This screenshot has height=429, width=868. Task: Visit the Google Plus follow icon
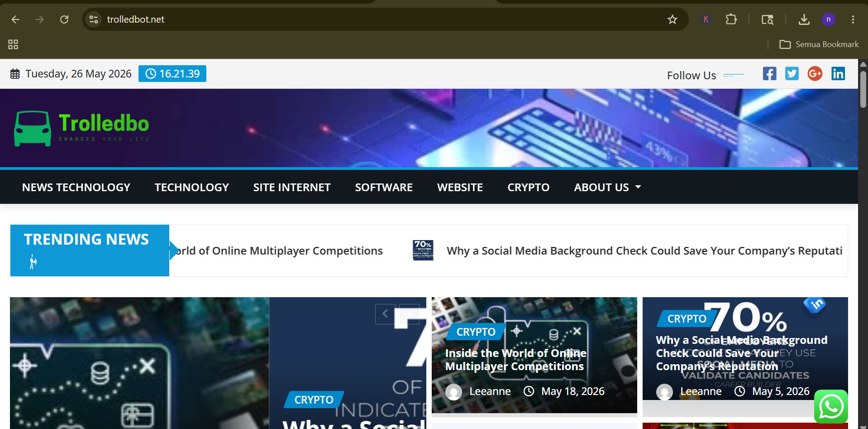point(815,73)
